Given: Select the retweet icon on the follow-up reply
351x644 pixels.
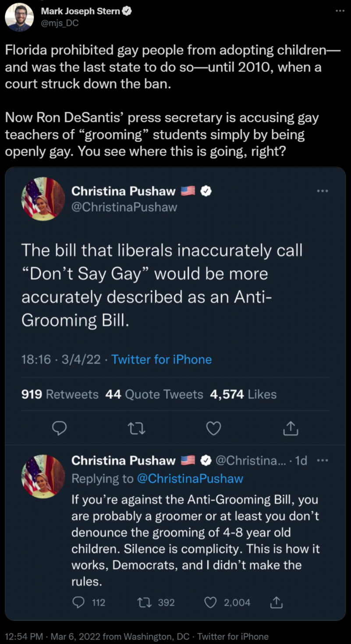Looking at the screenshot, I should pos(145,602).
